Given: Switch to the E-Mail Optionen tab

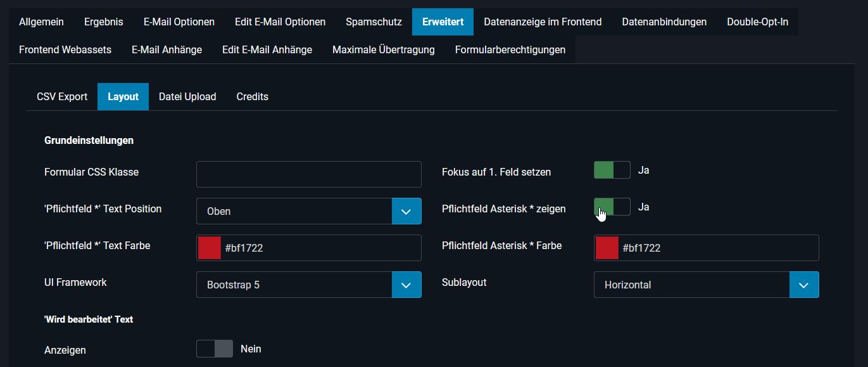Looking at the screenshot, I should [x=179, y=22].
